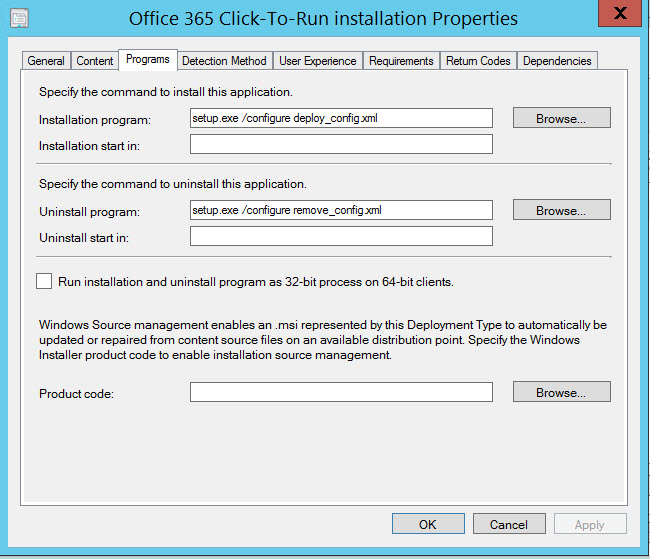Focus the Uninstall start in field
Image resolution: width=650 pixels, height=559 pixels.
pyautogui.click(x=341, y=236)
